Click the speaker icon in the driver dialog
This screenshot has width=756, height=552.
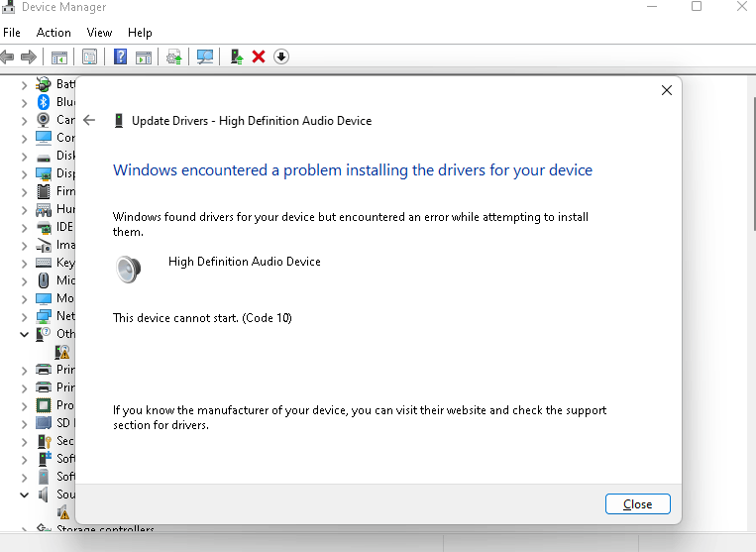click(x=128, y=269)
